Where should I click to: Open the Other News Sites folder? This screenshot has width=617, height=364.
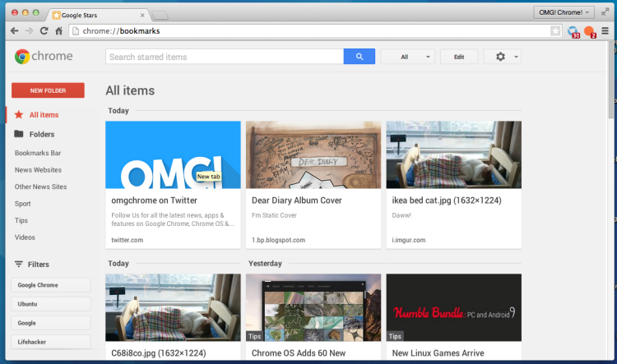coord(40,187)
